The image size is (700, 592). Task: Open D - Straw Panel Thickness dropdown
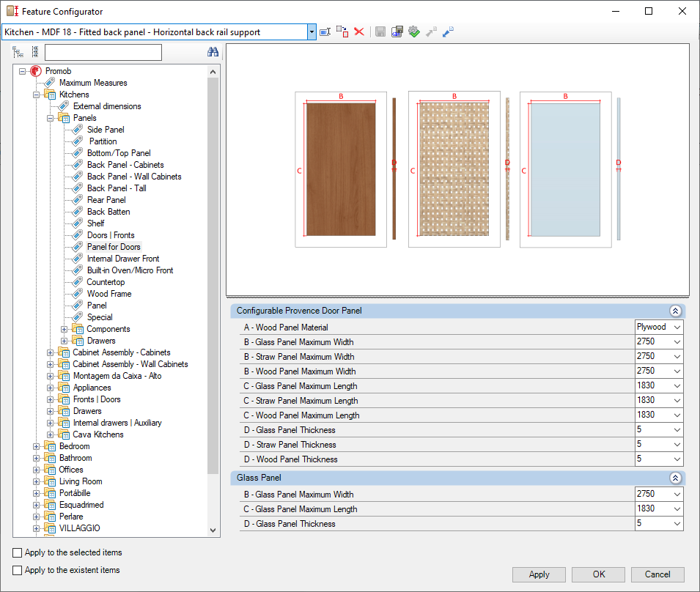point(677,445)
